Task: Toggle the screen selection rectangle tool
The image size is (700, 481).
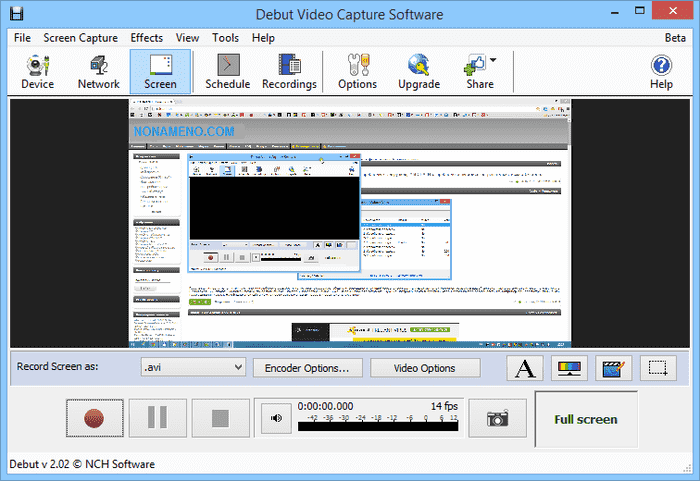Action: click(657, 368)
